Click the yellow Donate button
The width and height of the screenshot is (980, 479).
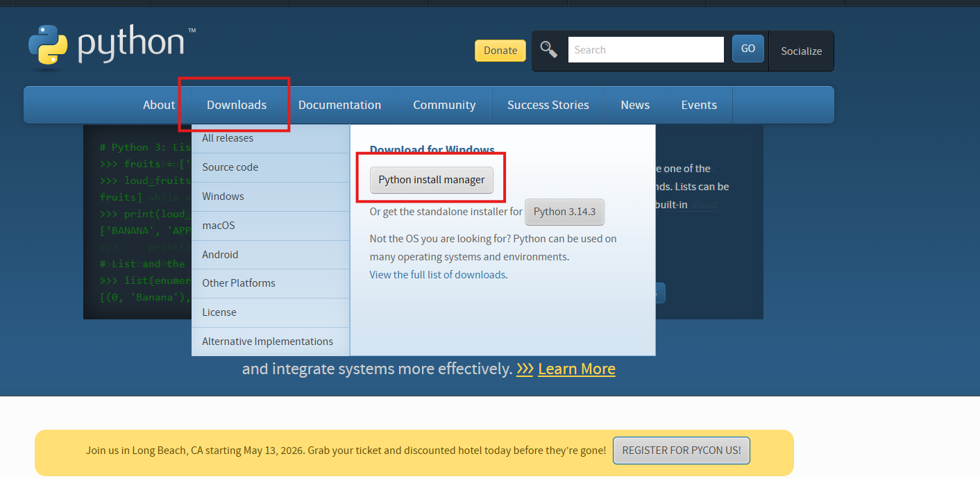pos(500,51)
